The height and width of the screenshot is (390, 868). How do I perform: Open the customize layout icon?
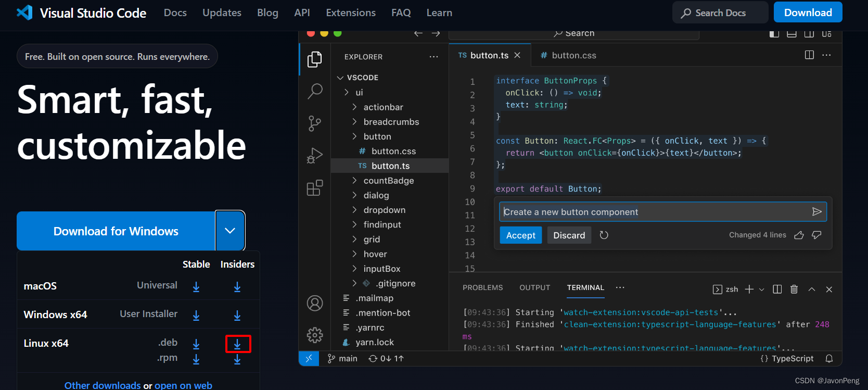pos(827,33)
